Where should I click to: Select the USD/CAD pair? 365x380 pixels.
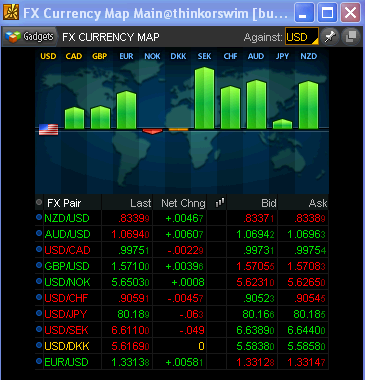click(67, 250)
